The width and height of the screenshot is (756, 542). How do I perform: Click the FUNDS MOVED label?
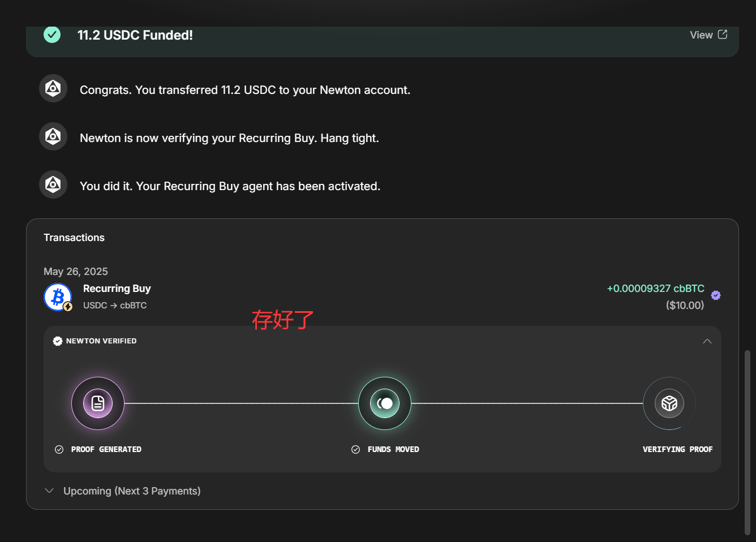click(393, 449)
